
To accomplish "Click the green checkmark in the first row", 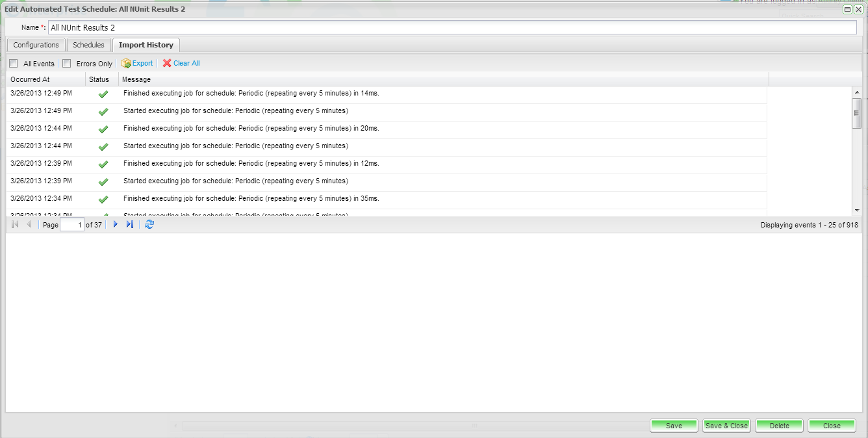I will point(103,94).
